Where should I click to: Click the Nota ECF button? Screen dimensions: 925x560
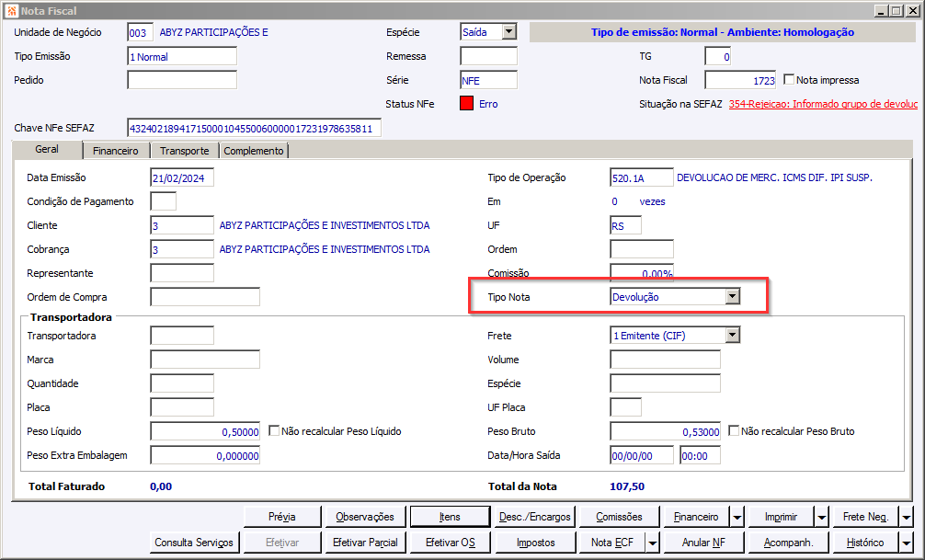[x=612, y=543]
